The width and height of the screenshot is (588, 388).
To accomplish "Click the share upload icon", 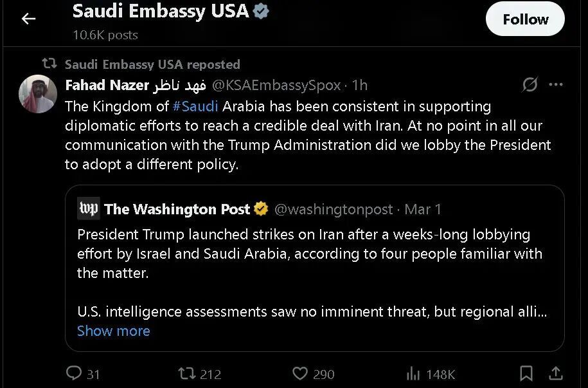I will pos(557,373).
